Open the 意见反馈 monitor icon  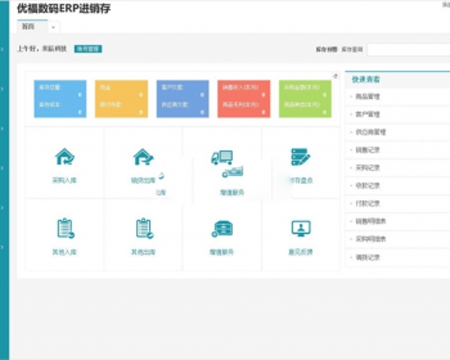pyautogui.click(x=301, y=228)
